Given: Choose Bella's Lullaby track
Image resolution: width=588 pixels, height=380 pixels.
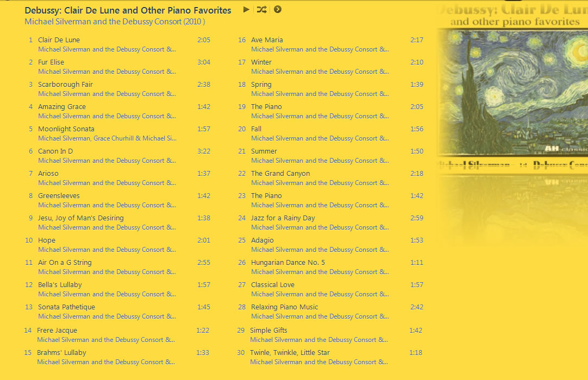Looking at the screenshot, I should click(60, 285).
